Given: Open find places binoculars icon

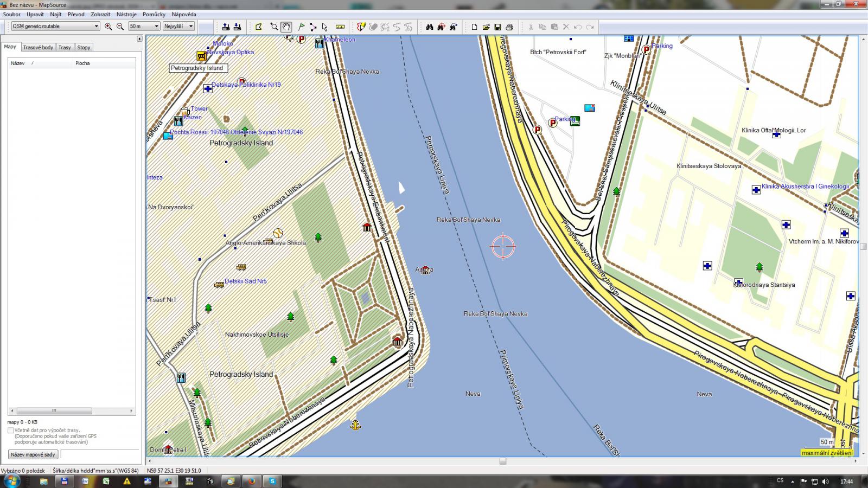Looking at the screenshot, I should [429, 27].
